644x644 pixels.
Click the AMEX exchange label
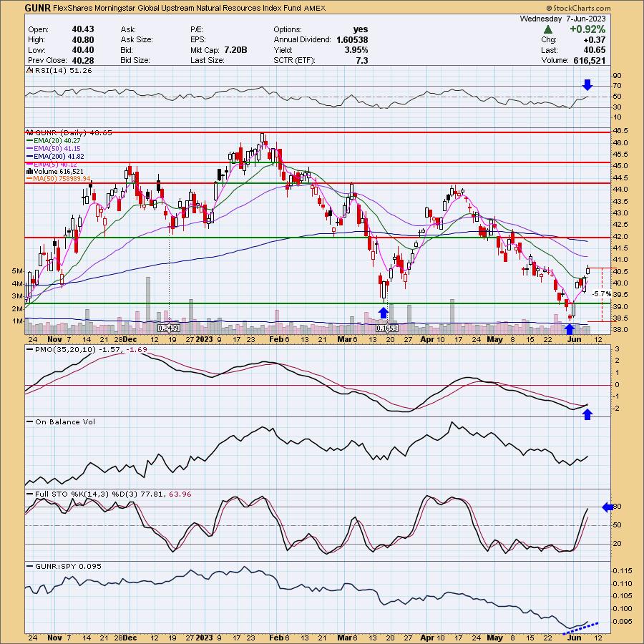(x=315, y=8)
